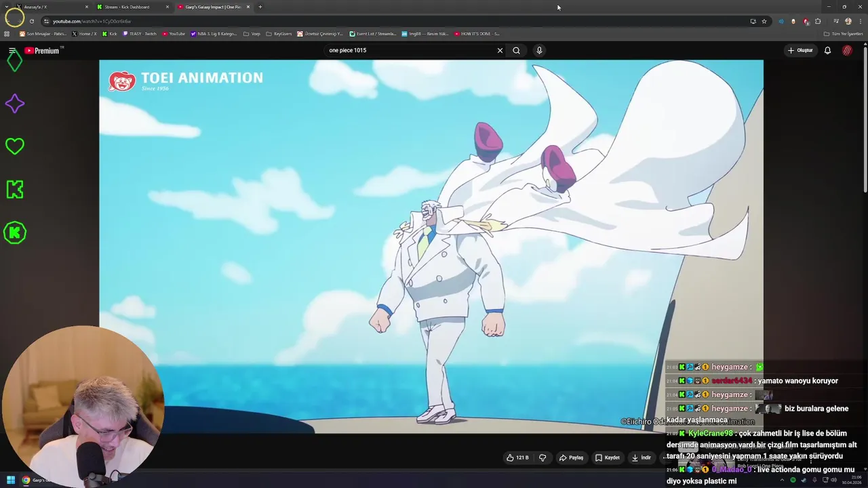The image size is (868, 488).
Task: Click chat username KyleCrane98
Action: coord(710,433)
